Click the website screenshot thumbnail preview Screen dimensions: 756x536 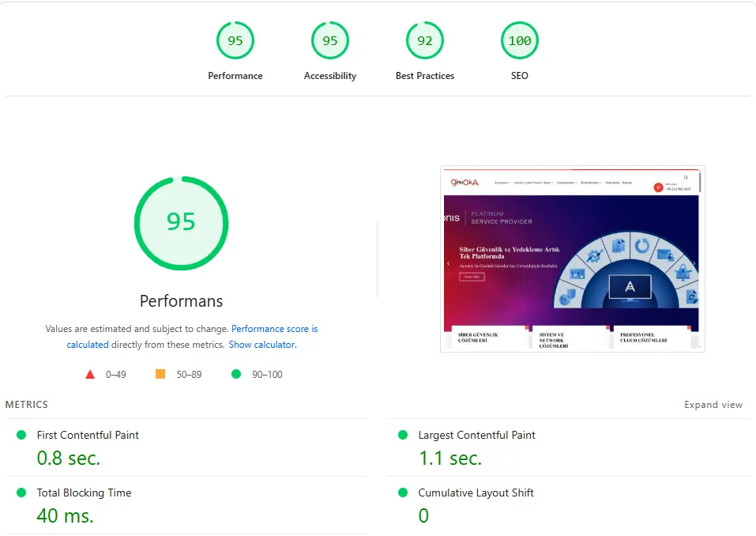click(572, 259)
